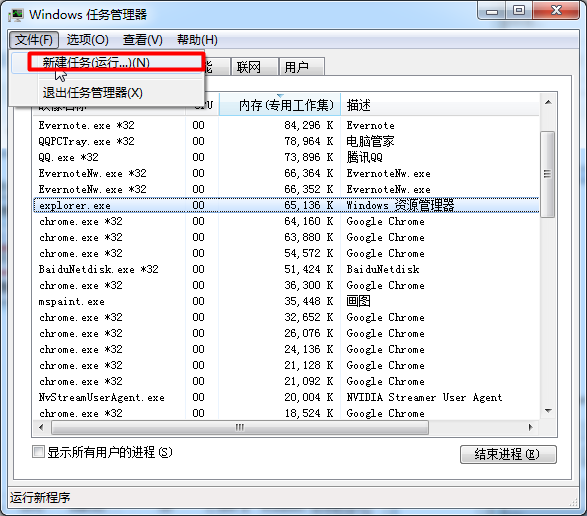Click the 腾讯QQ description cell
Screen dimensions: 587x516
[x=365, y=157]
